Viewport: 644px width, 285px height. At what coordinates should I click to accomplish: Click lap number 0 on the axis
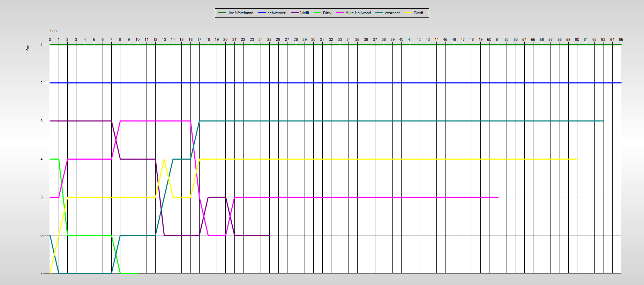pyautogui.click(x=50, y=39)
